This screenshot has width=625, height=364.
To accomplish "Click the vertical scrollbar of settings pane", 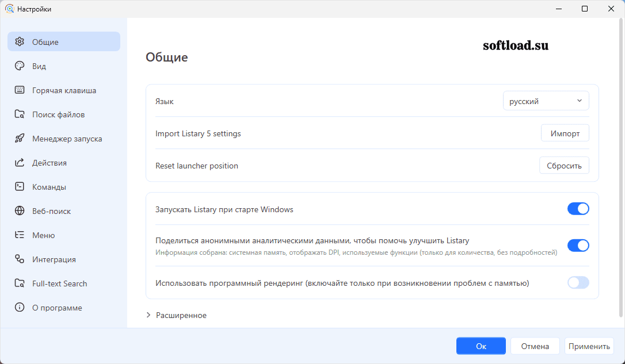I will pos(620,168).
